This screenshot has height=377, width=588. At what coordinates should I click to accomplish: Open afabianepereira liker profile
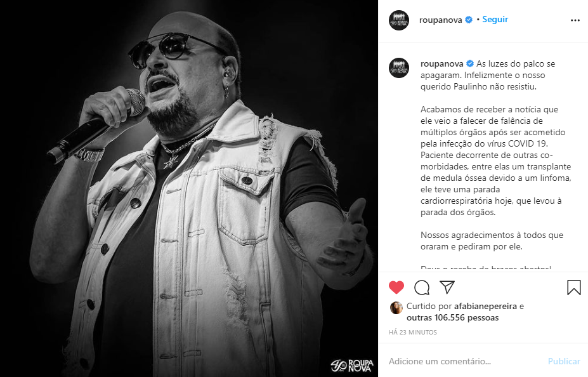(485, 306)
